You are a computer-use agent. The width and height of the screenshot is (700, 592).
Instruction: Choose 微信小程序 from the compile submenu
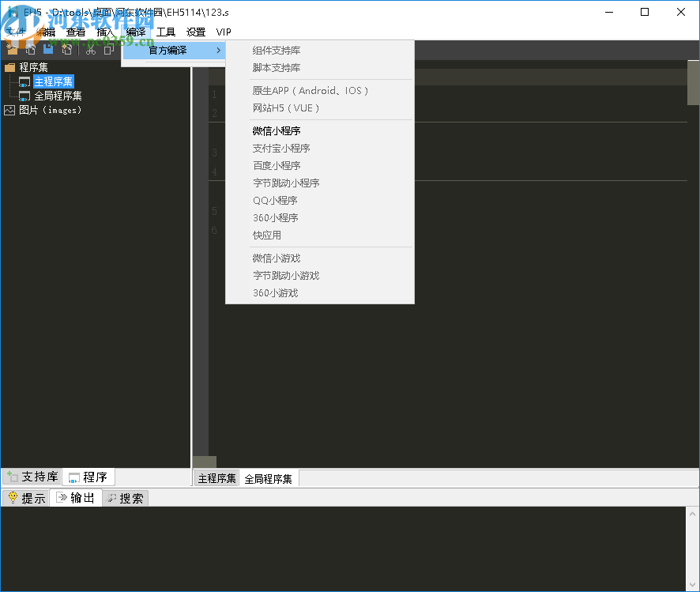(277, 131)
